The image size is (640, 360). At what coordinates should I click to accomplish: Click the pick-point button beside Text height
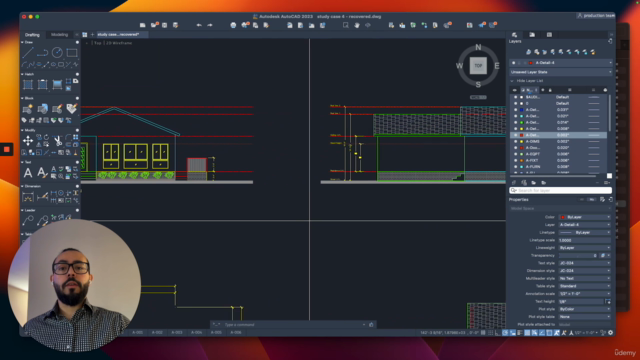608,302
